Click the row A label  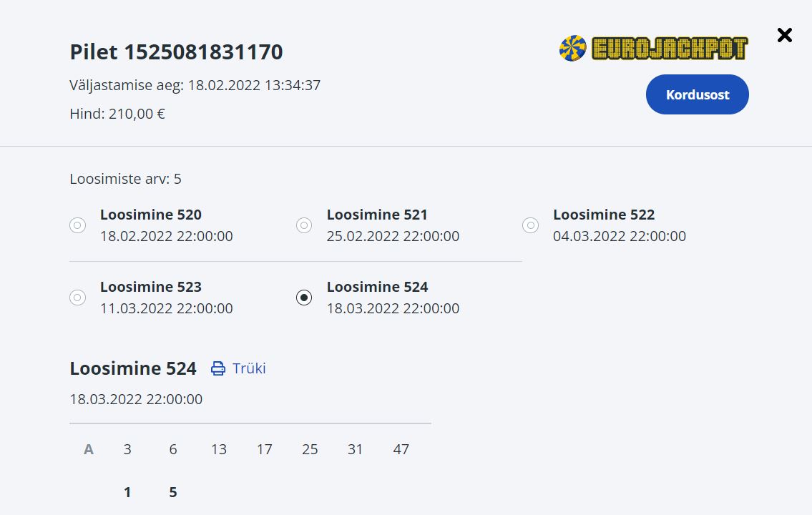[x=89, y=449]
